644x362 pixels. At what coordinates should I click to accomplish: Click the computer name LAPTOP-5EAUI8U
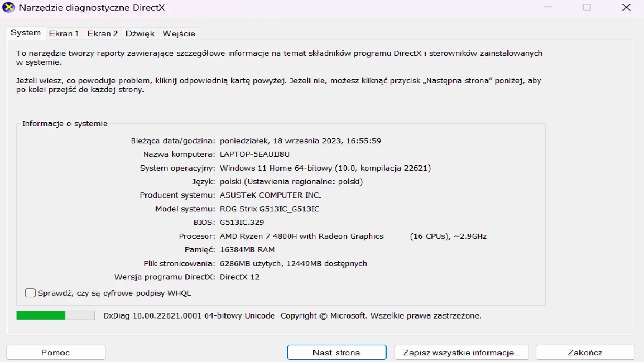[x=254, y=155]
